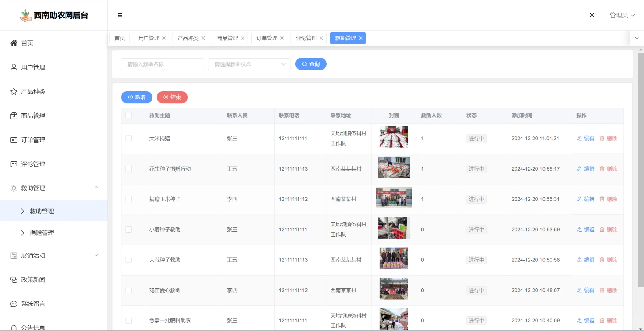Screen dimensions: 644x331
Task: Click the hamburger sidebar collapse icon
Action: [120, 15]
